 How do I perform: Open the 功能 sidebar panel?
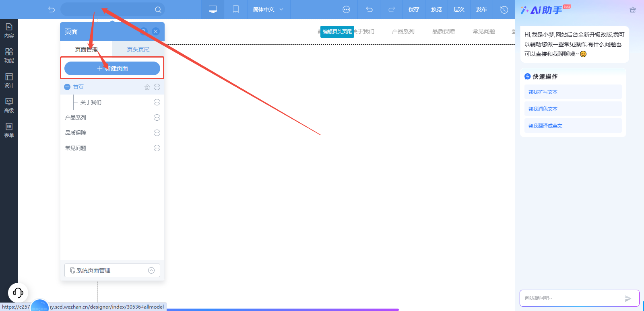[x=9, y=56]
